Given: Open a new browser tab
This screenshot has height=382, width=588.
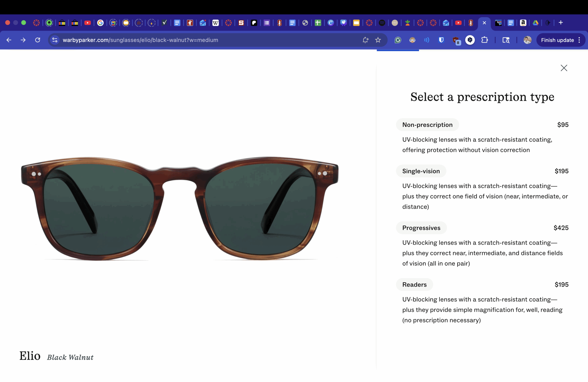Looking at the screenshot, I should (561, 23).
